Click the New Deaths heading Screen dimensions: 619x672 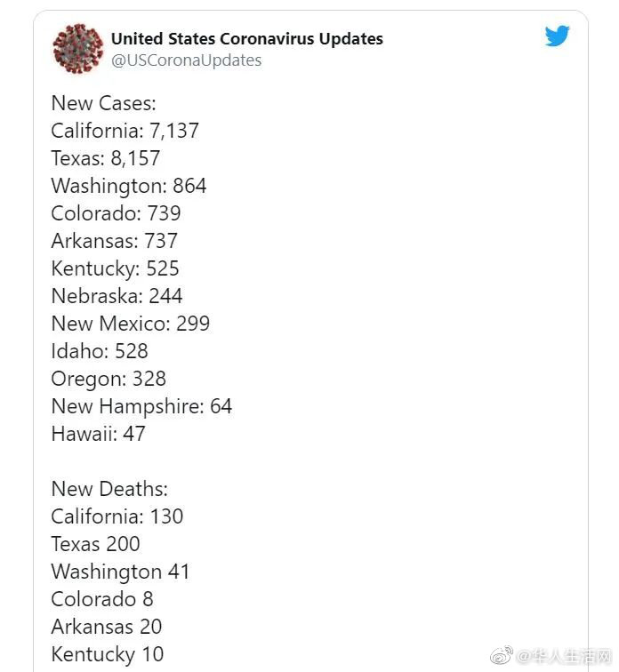click(109, 489)
